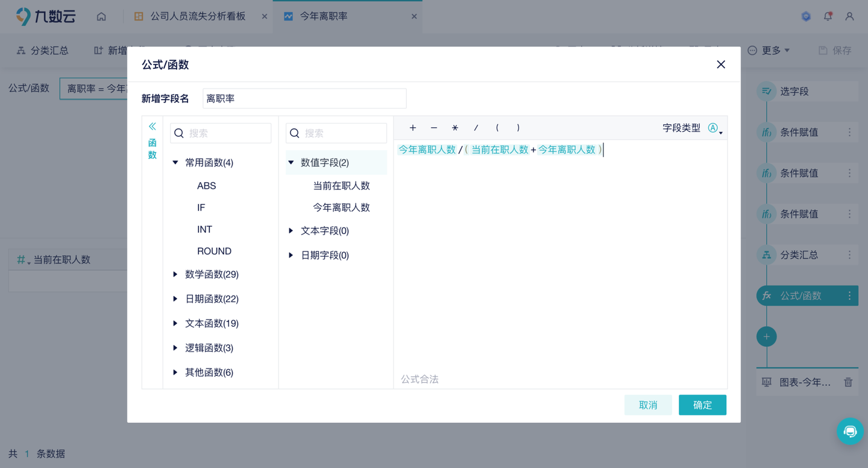Insert the divide operator

pos(476,128)
